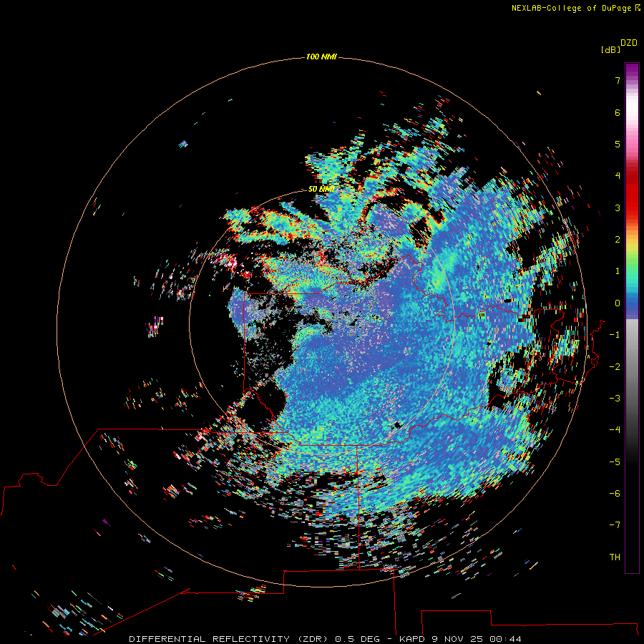The width and height of the screenshot is (644, 644).
Task: Click the DIFFERENTIAL REFLECTIVITY (ZDR) caption text
Action: point(228,639)
